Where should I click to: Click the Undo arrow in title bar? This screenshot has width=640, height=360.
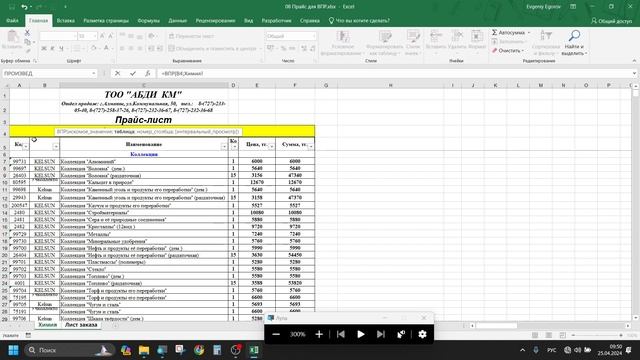[24, 7]
